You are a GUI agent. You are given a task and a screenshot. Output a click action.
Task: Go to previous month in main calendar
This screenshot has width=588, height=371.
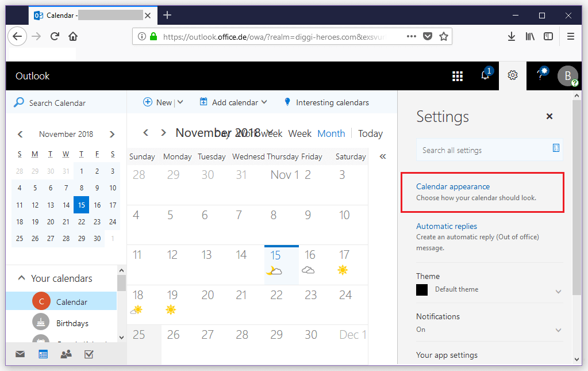point(146,133)
